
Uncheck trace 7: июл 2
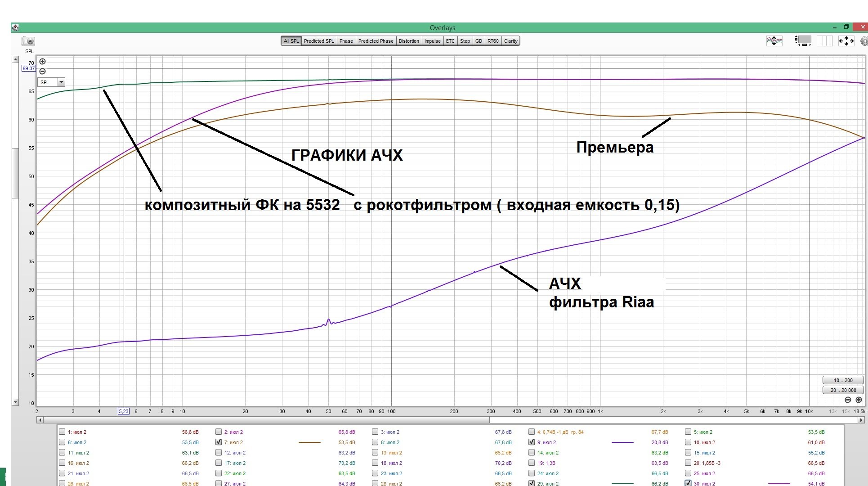click(219, 442)
